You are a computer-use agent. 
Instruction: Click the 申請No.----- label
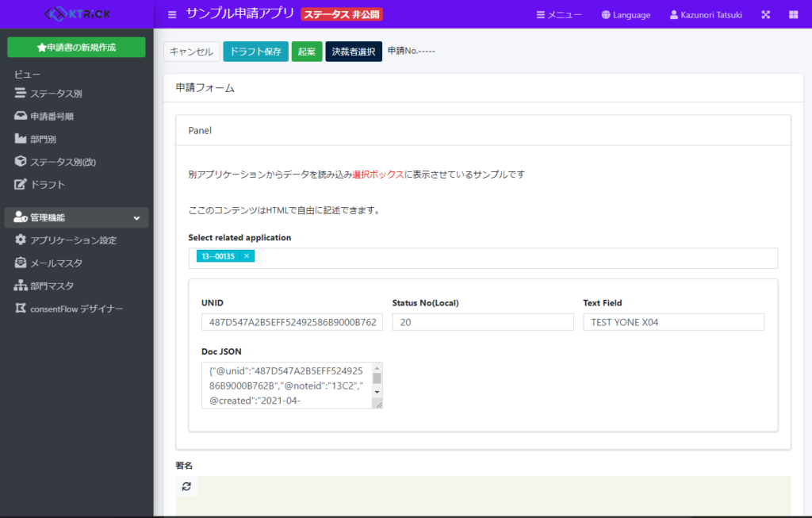[x=412, y=51]
